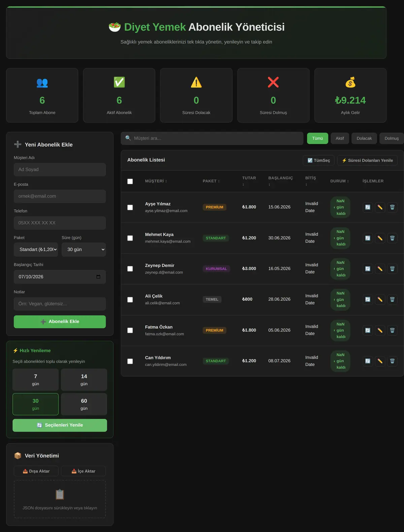Image resolution: width=404 pixels, height=532 pixels.
Task: Open the Paket dropdown showing Standart
Action: pos(36,250)
